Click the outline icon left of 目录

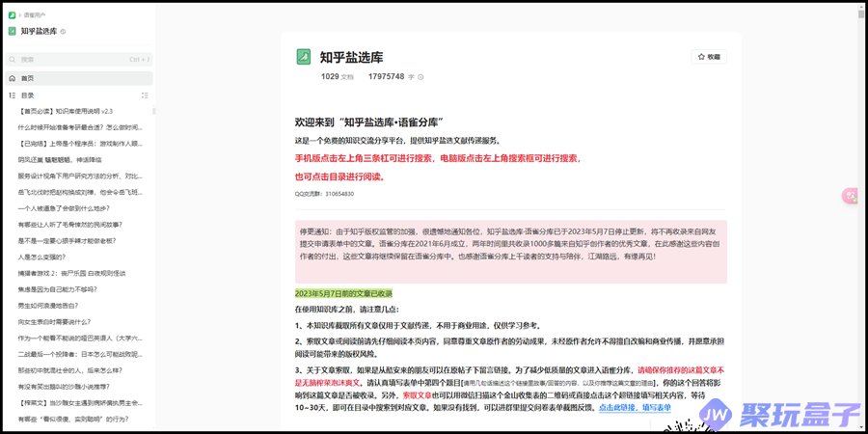pos(13,95)
